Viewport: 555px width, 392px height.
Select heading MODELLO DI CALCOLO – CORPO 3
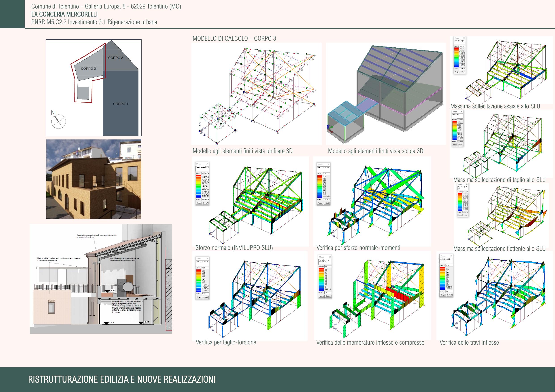pos(234,38)
